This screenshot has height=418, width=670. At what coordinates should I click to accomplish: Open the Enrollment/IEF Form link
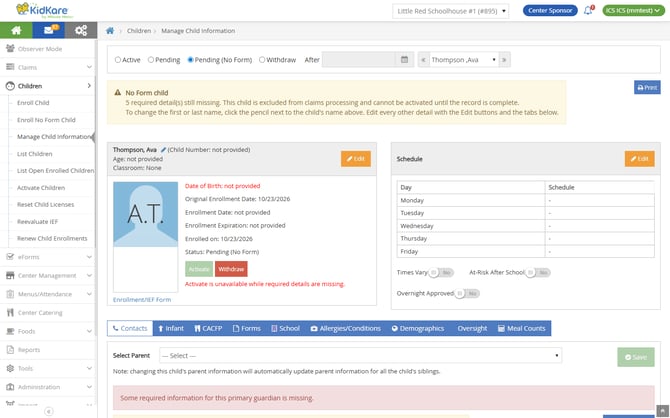pos(142,300)
